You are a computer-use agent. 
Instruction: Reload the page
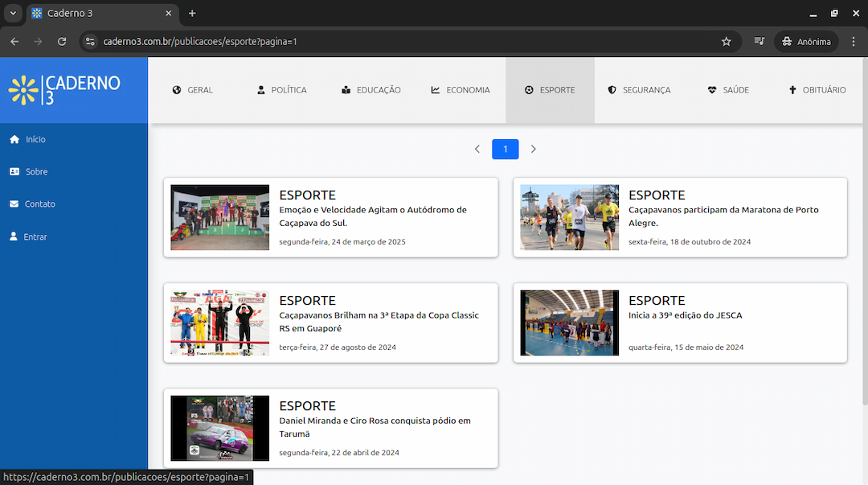62,42
